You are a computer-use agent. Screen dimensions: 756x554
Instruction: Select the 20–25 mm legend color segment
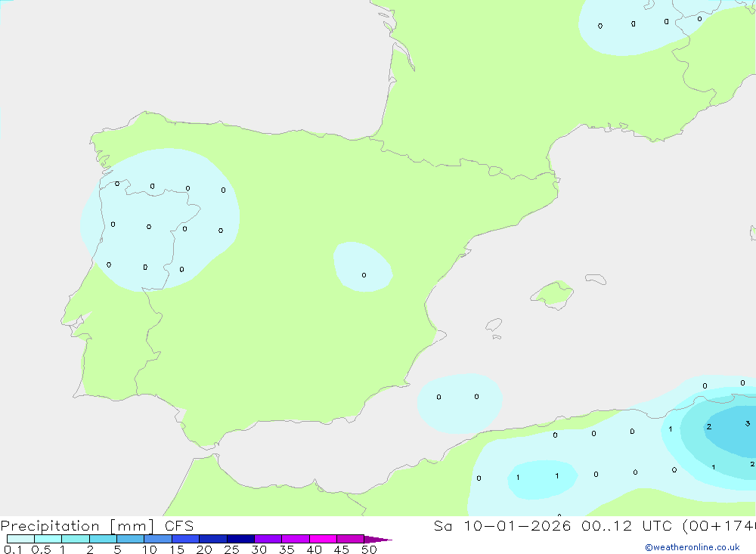(212, 539)
